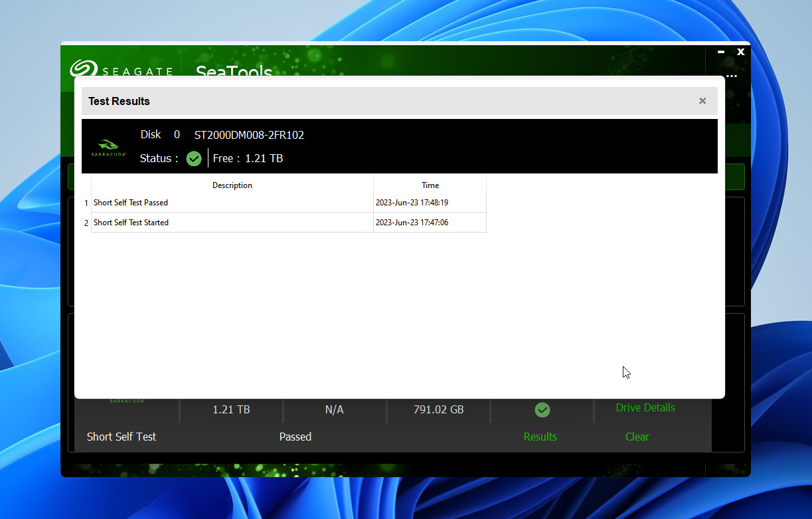Click the Seagate logo in the header

click(121, 70)
